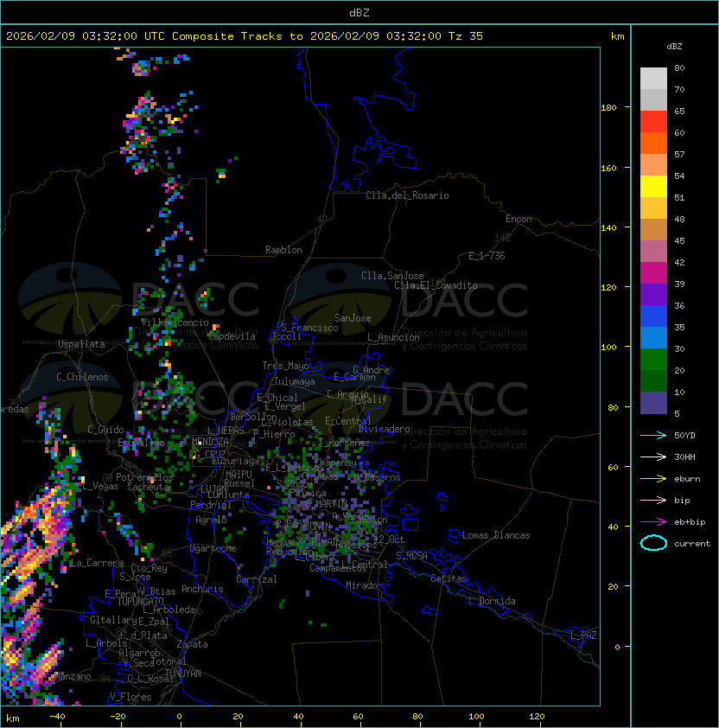Select the light blue 30 dBZ swatch
Viewport: 719px width, 728px height.
(653, 337)
